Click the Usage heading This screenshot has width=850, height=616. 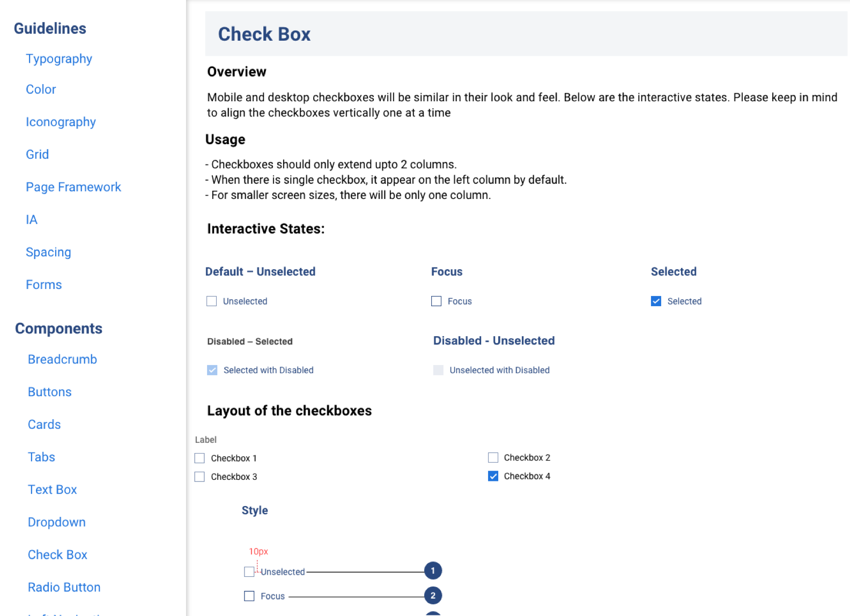point(225,140)
